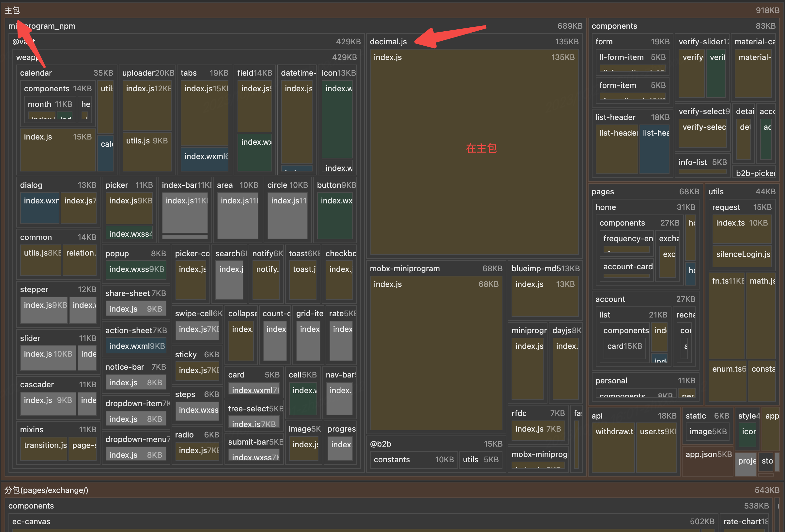Select the dialog index.wxml block
This screenshot has width=785, height=532.
pyautogui.click(x=39, y=208)
